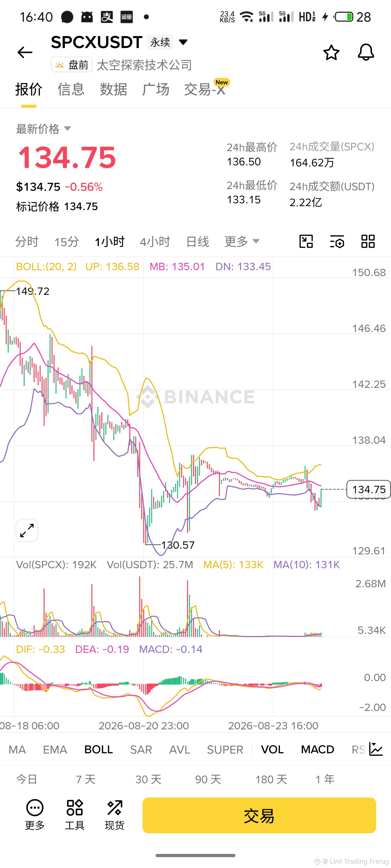Open the indicator chart icon
The height and width of the screenshot is (868, 391).
point(376,749)
